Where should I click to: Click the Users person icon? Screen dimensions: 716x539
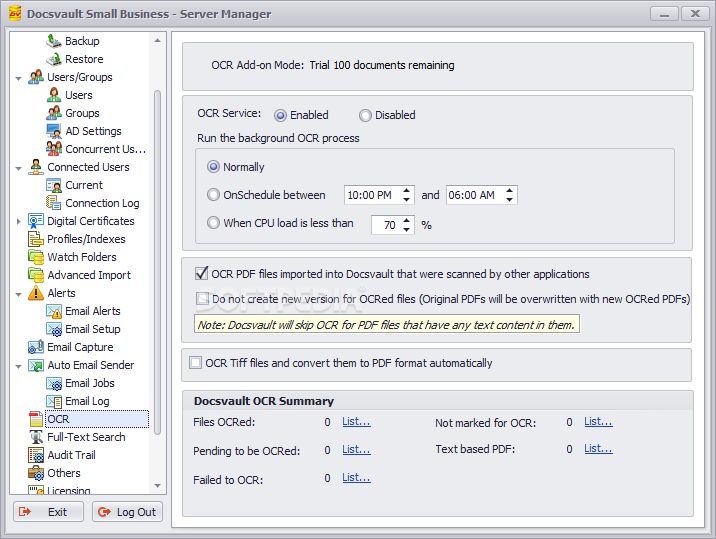coord(54,95)
